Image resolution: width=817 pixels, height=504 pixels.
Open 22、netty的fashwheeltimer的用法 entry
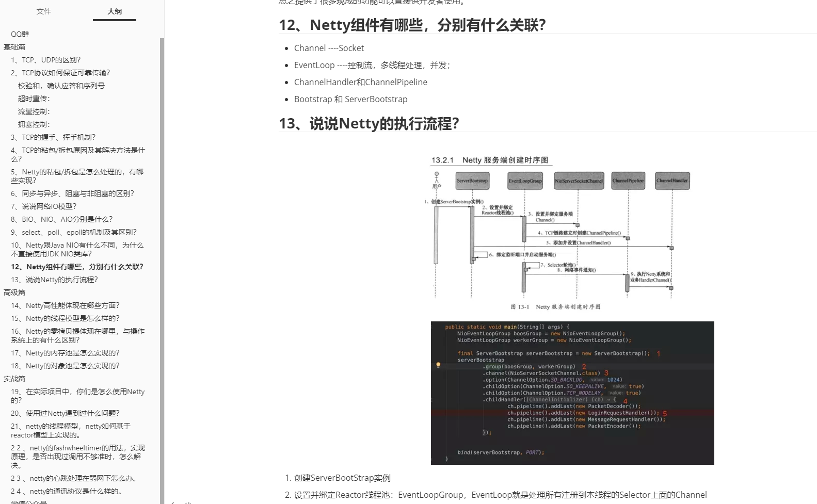pyautogui.click(x=78, y=456)
